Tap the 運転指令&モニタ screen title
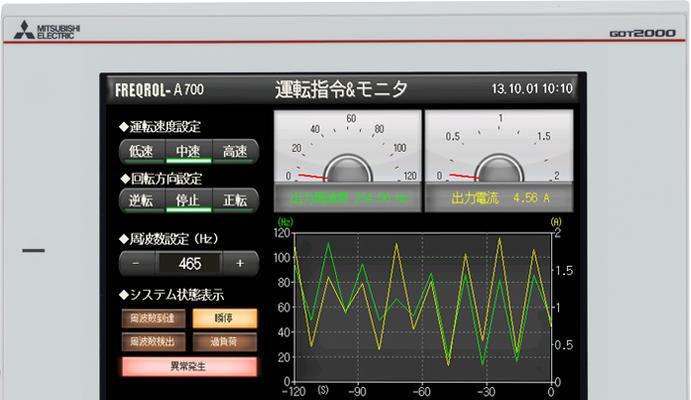The height and width of the screenshot is (400, 691). pos(342,89)
